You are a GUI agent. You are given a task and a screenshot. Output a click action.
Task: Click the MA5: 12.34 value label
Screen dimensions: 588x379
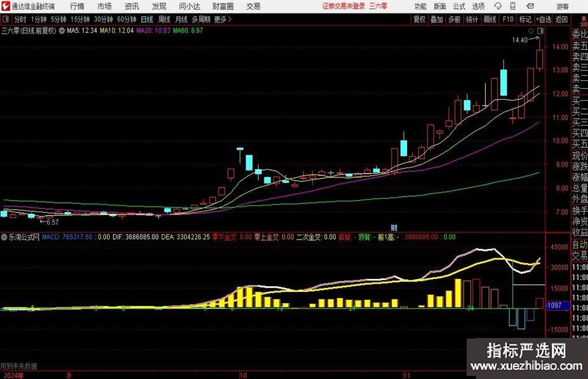point(82,30)
